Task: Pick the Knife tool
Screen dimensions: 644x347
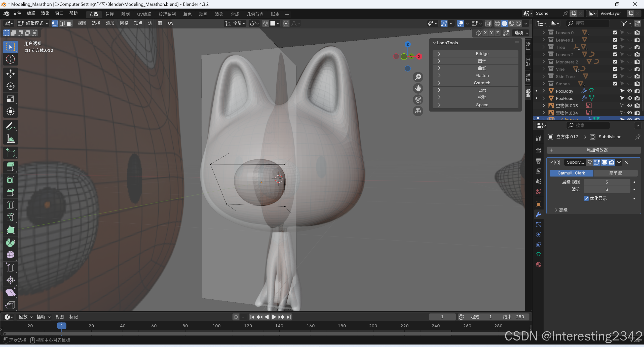Action: (10, 217)
